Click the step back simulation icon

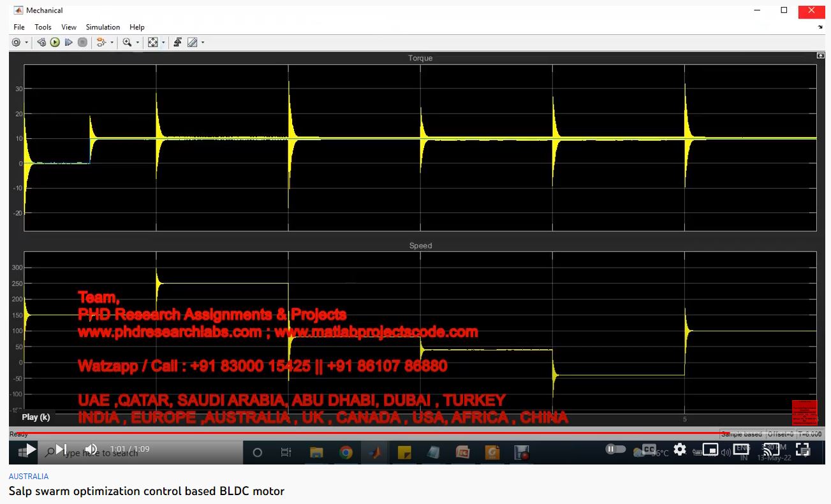pos(41,43)
